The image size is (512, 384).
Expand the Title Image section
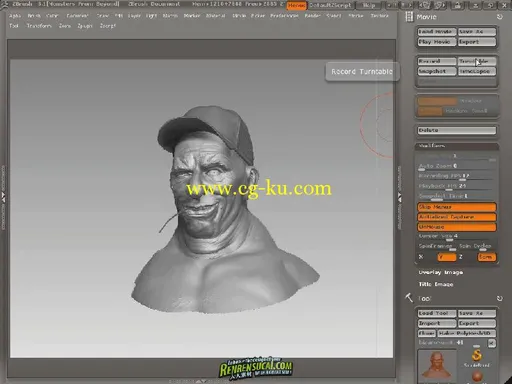[436, 284]
